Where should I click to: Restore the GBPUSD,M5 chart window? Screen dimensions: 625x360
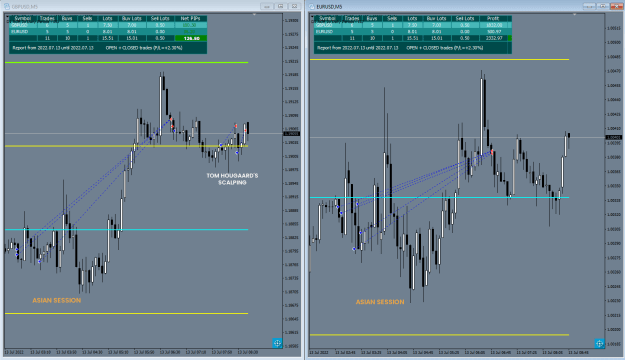click(x=281, y=6)
